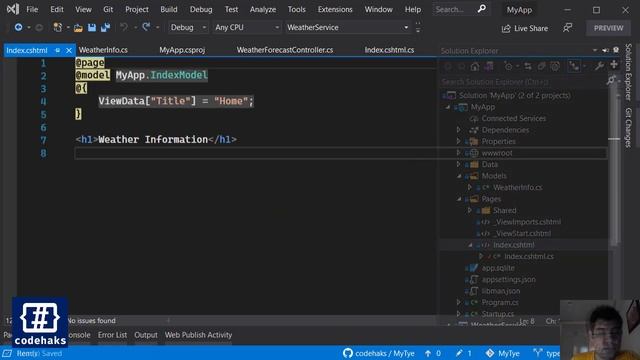Click Collapse All icon in Solution Explorer
The height and width of the screenshot is (360, 640).
click(541, 66)
